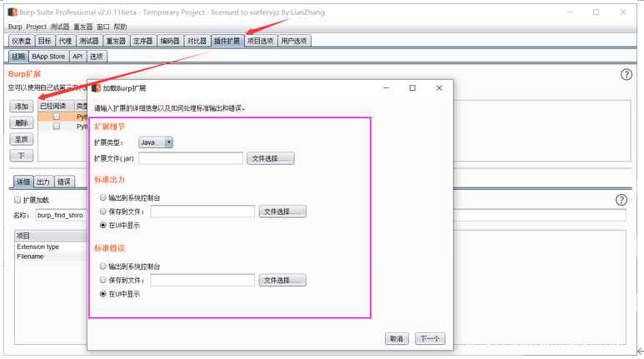Viewport: 644px width, 359px height.
Task: Click 文件选择 next to the jar field
Action: point(270,158)
